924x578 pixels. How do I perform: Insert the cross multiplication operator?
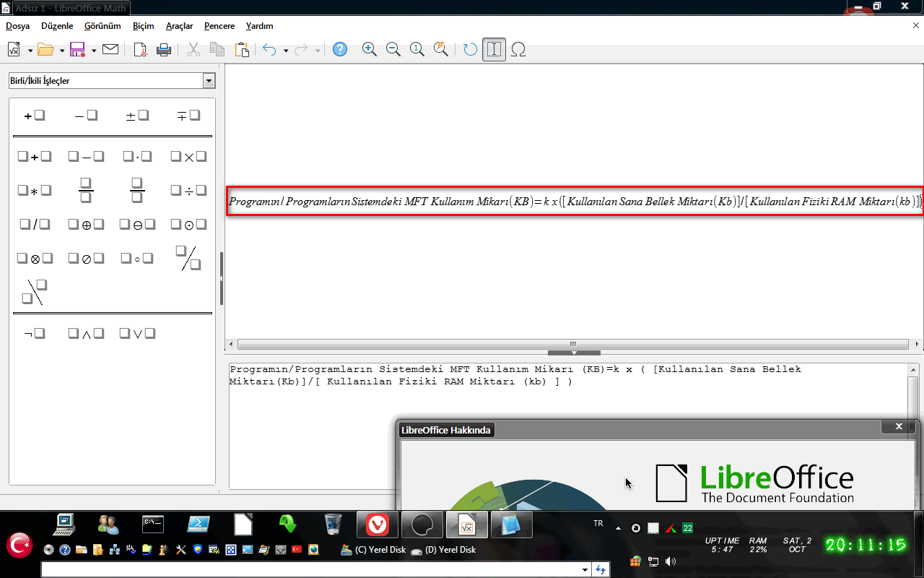(188, 156)
